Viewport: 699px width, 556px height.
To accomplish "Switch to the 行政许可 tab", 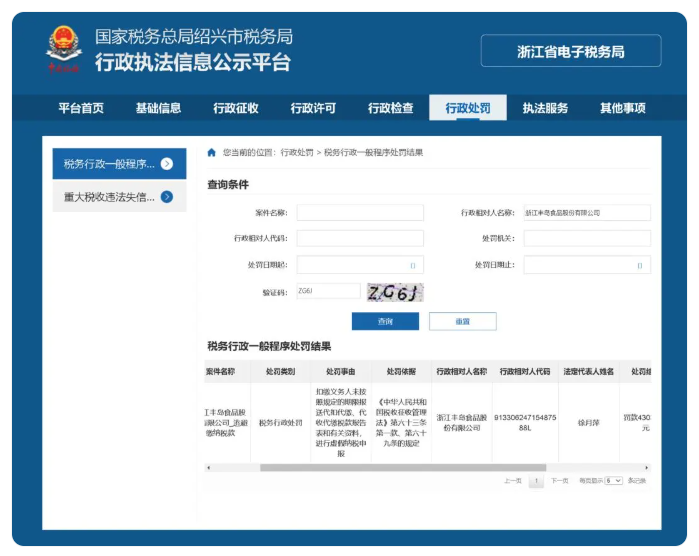I will coord(313,108).
